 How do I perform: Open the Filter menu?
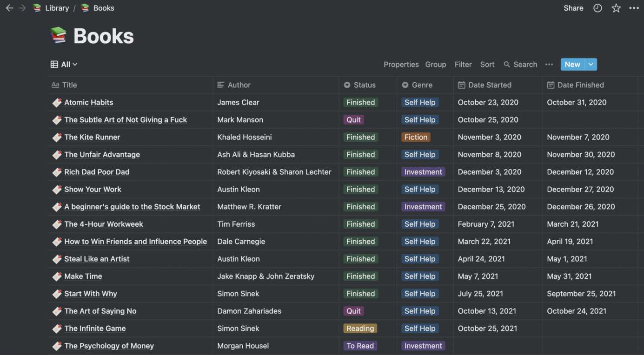463,64
